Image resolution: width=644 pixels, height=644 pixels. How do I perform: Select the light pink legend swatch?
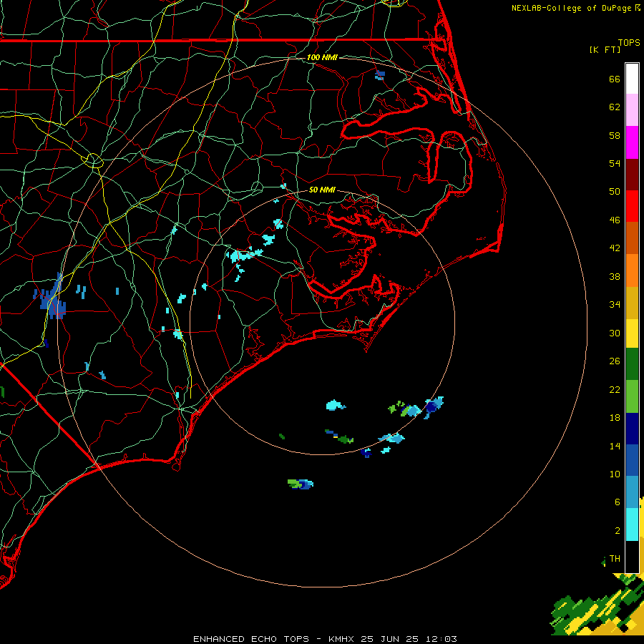pyautogui.click(x=632, y=110)
